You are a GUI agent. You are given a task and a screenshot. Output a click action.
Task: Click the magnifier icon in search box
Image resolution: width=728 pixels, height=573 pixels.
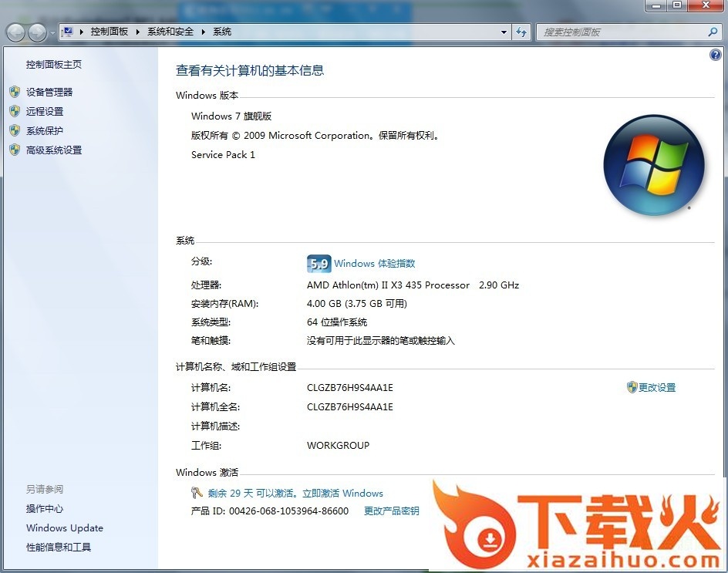pos(713,32)
